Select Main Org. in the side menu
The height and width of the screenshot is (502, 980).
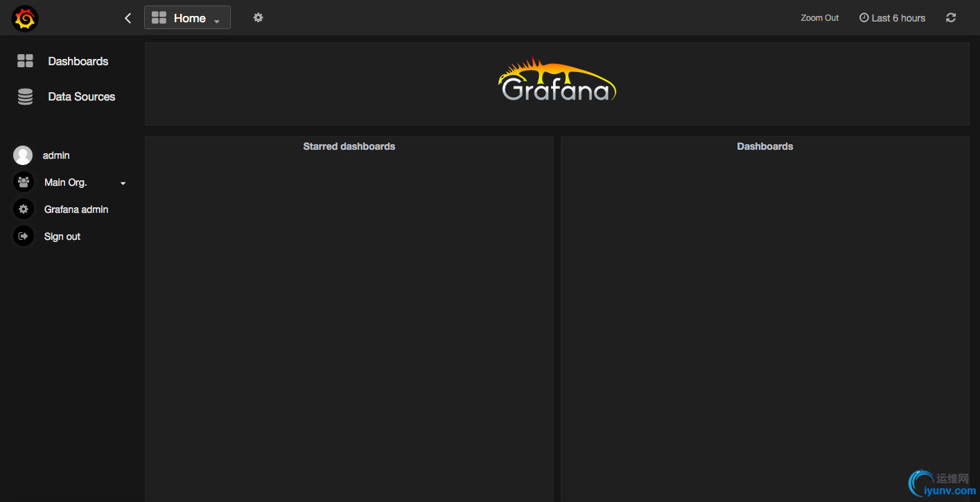66,182
